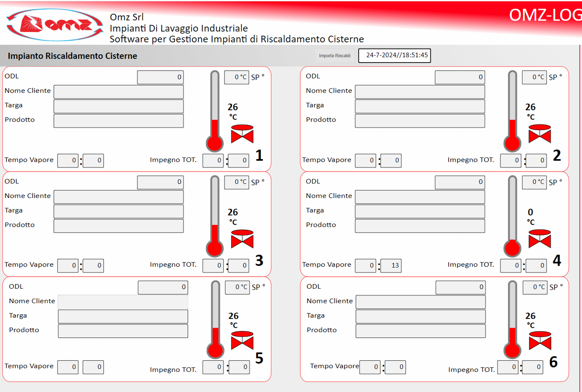The image size is (582, 392).
Task: Click Tempo Vapore hours field of tank 1
Action: [x=68, y=161]
